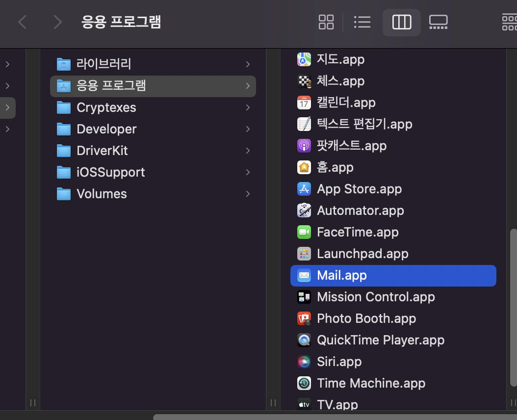Screen dimensions: 517x420
Task: Switch to column view
Action: click(x=402, y=22)
